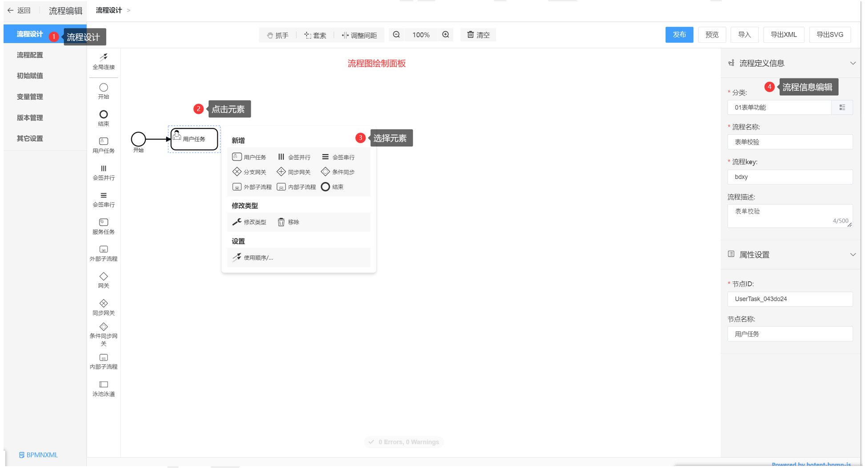Screen dimensions: 868x468
Task: Select the 用户任务 node on canvas
Action: 194,139
